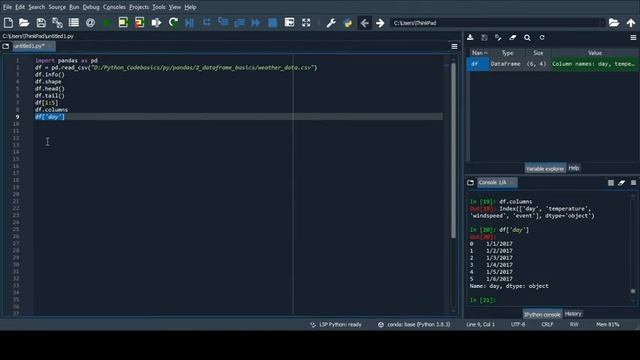The width and height of the screenshot is (640, 360).
Task: Sort variables by Type column
Action: point(507,53)
